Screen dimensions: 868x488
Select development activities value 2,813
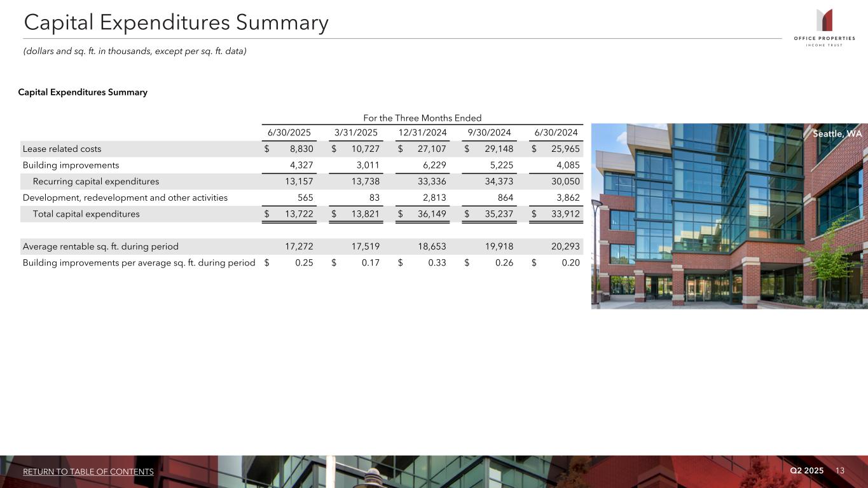(x=435, y=198)
